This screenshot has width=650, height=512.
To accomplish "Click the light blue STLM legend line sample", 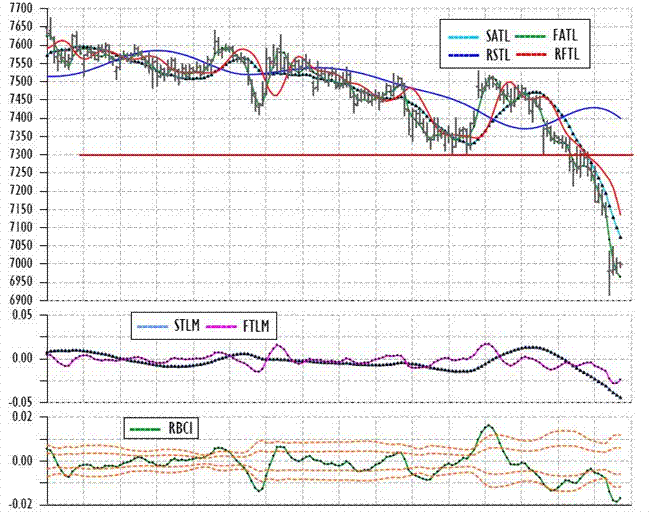I will (153, 327).
